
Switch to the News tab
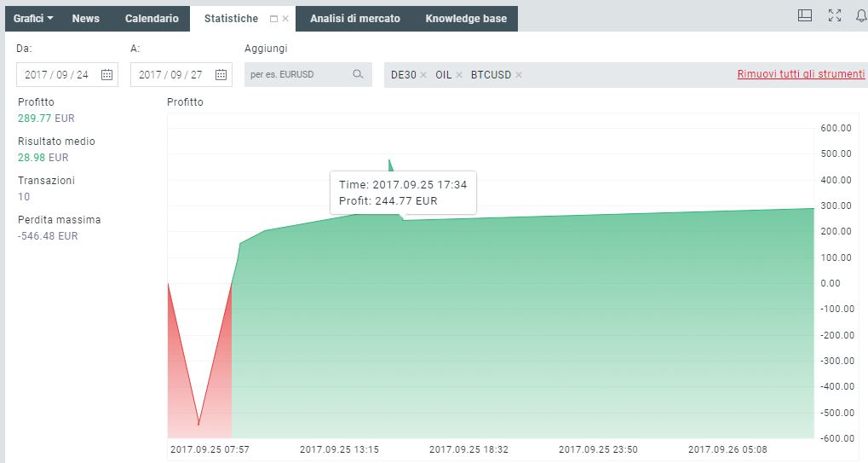click(85, 19)
